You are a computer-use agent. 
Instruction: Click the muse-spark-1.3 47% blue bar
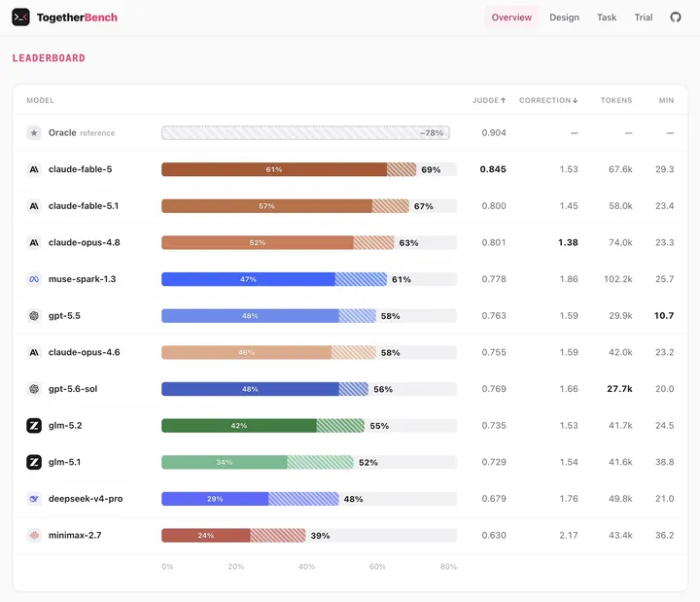pyautogui.click(x=248, y=279)
